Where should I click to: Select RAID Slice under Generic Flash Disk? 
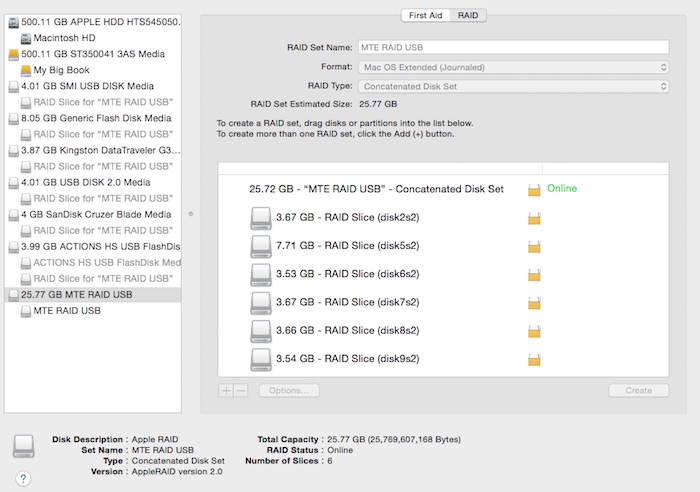tap(93, 134)
